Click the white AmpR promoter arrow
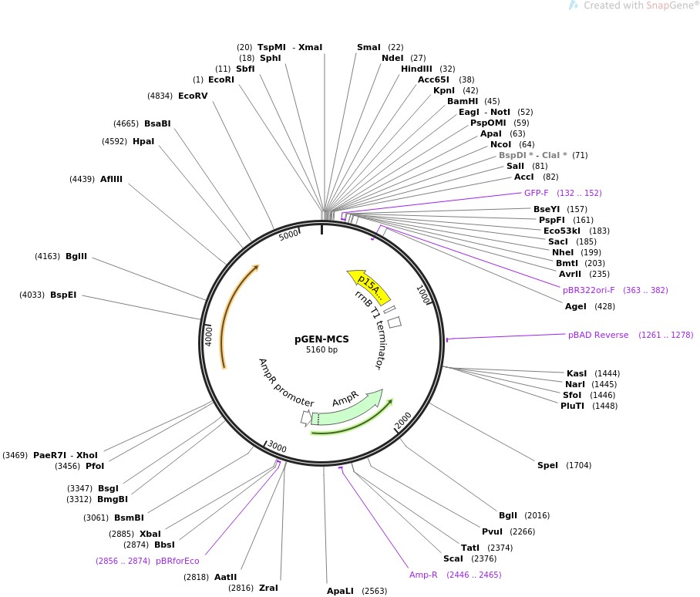 306,418
